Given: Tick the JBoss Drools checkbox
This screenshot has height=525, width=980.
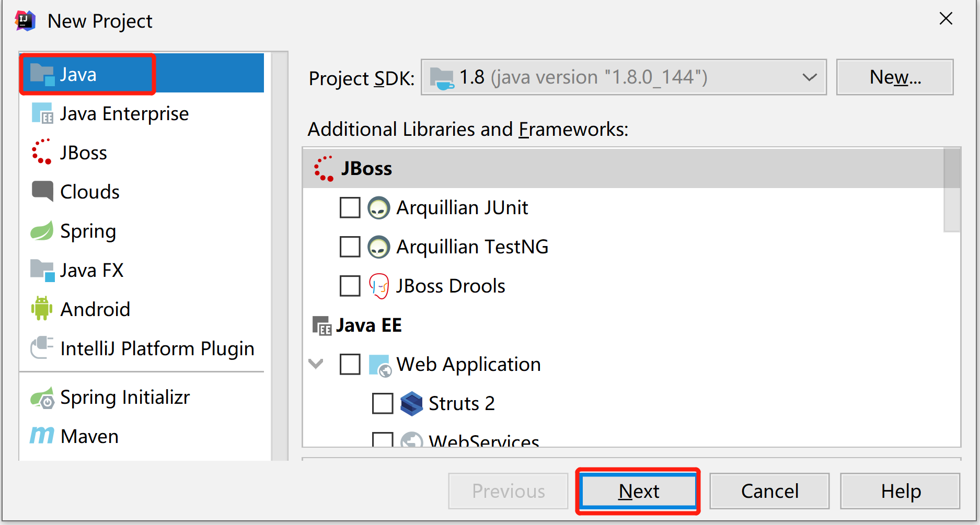Looking at the screenshot, I should 350,286.
